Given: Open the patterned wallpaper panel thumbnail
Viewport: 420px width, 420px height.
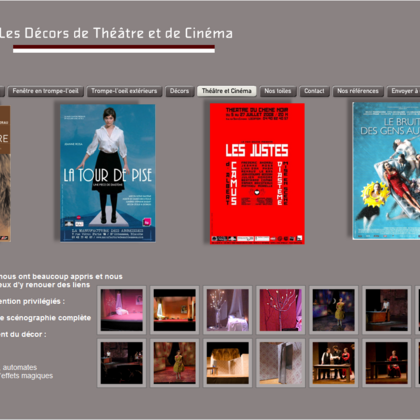Looking at the screenshot, I should [281, 363].
